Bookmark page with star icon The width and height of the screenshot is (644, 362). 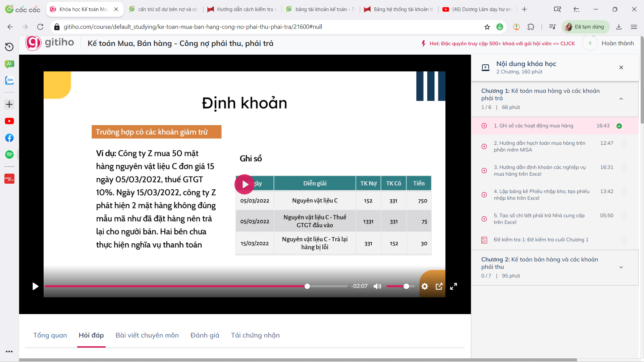pos(487,27)
